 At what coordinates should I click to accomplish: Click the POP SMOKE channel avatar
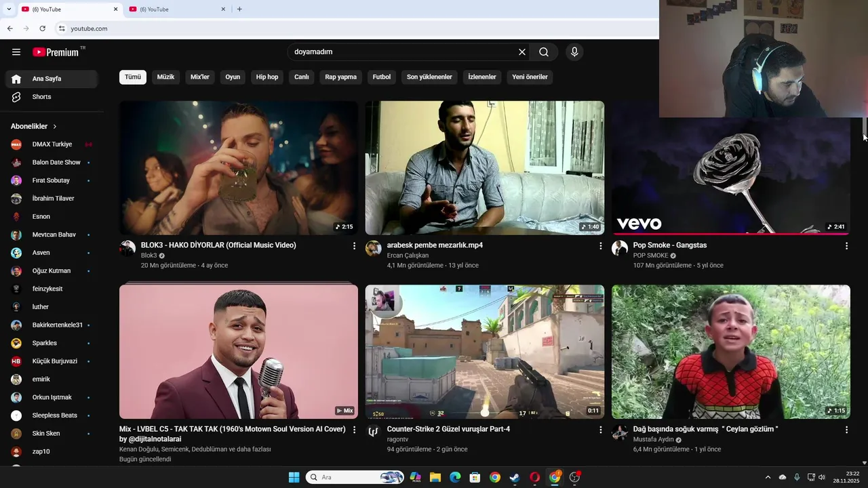pos(620,248)
